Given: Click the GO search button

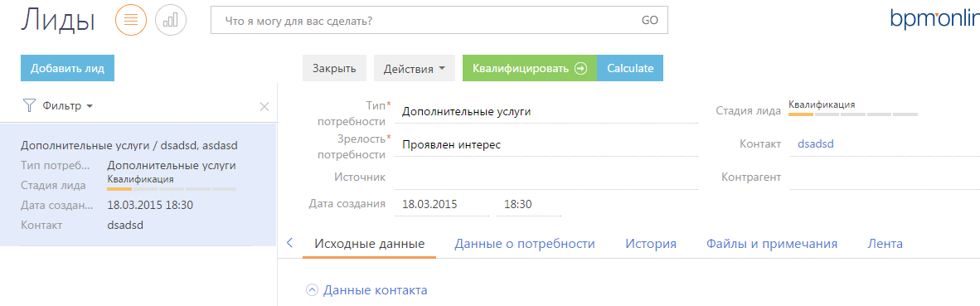Looking at the screenshot, I should (650, 21).
